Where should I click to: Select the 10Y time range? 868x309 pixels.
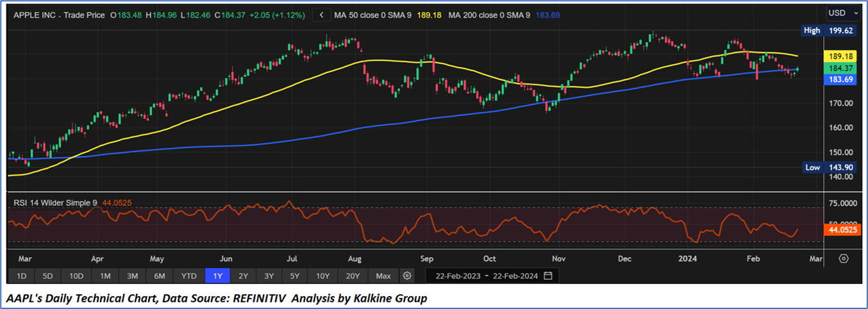point(322,276)
